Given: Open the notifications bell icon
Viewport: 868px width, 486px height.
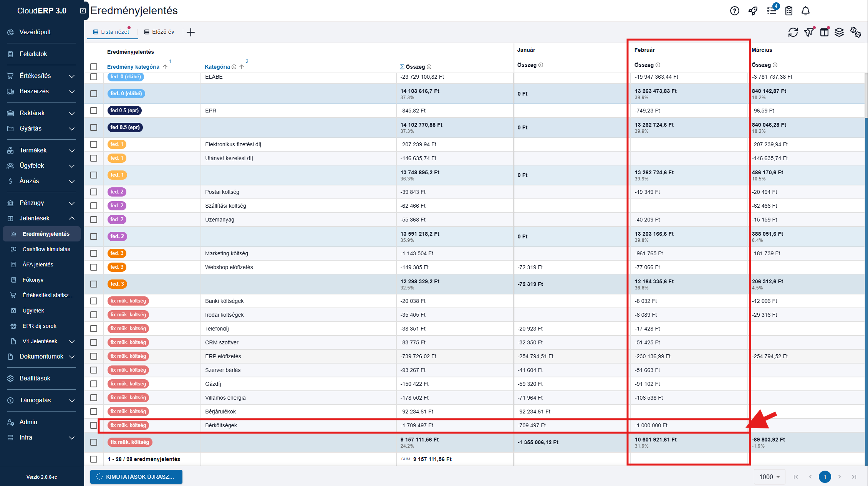Looking at the screenshot, I should click(x=805, y=11).
